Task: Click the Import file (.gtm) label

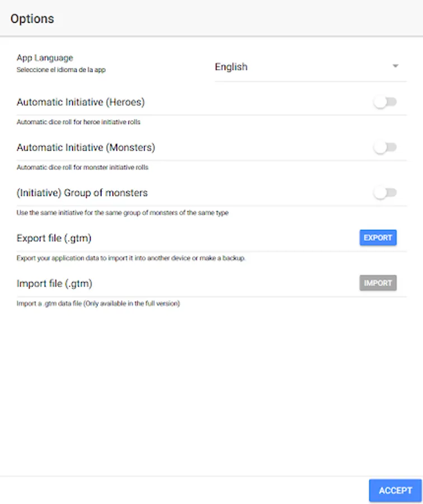Action: click(x=54, y=283)
